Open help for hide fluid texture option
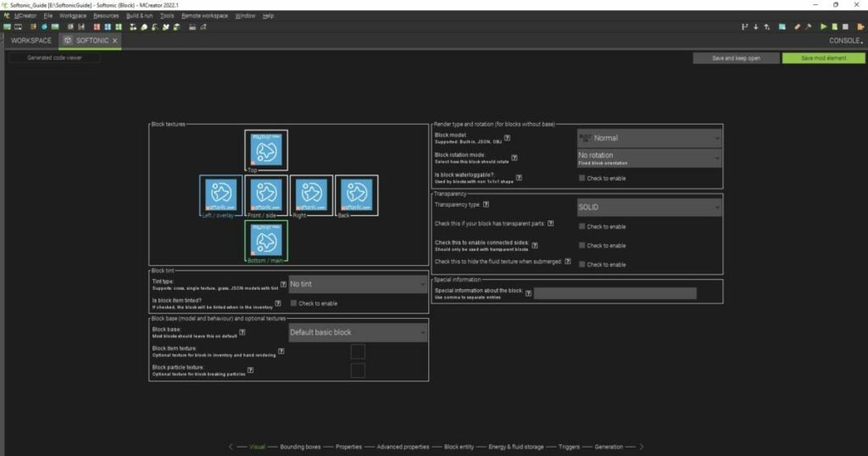This screenshot has height=456, width=868. (567, 261)
